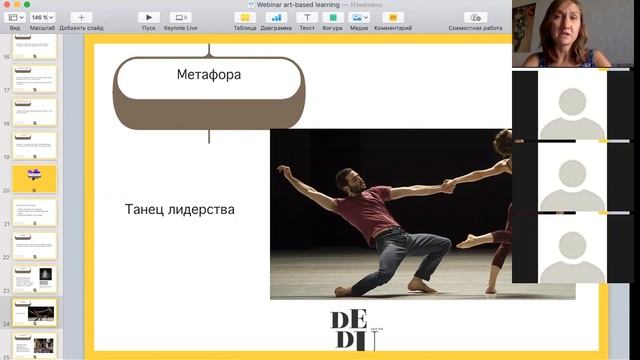
Task: Select slide 17 thumbnail
Action: pos(34,79)
